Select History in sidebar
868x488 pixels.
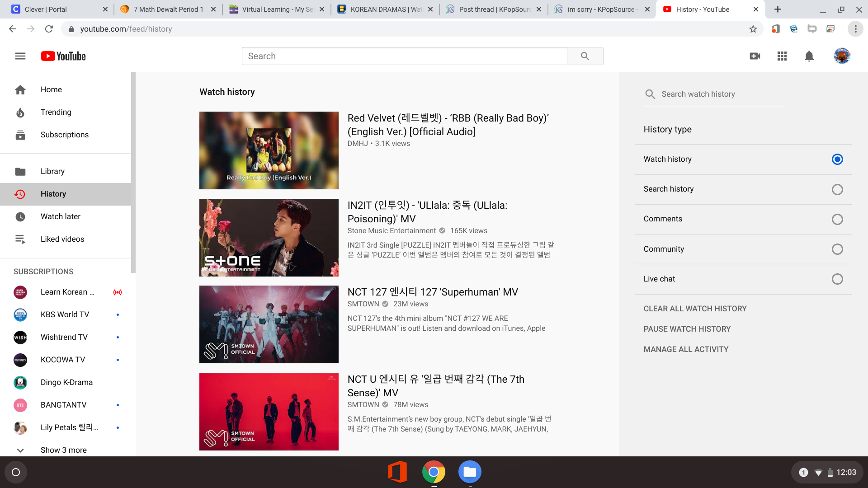click(66, 194)
